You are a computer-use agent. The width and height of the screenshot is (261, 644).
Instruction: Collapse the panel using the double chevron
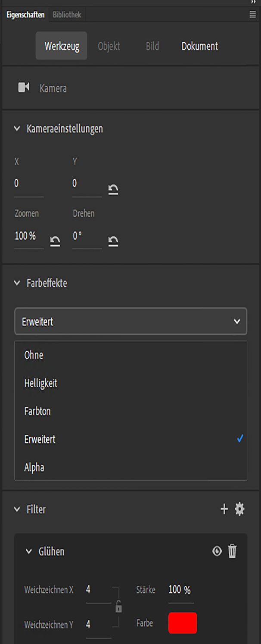[x=253, y=3]
